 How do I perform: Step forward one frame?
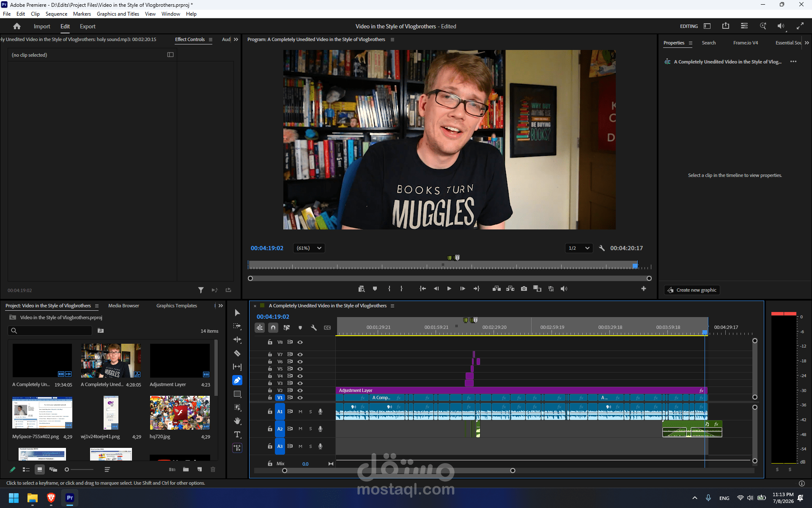click(x=463, y=289)
